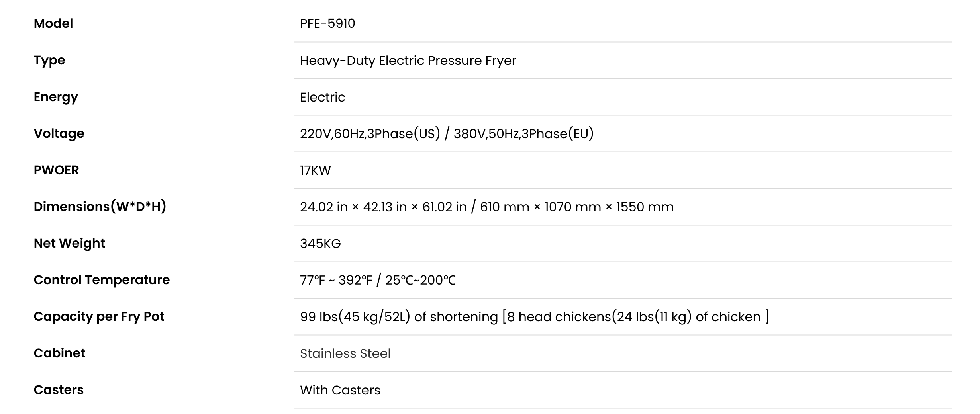Click the dimensions value in inches and mm
980x414 pixels.
click(x=486, y=207)
